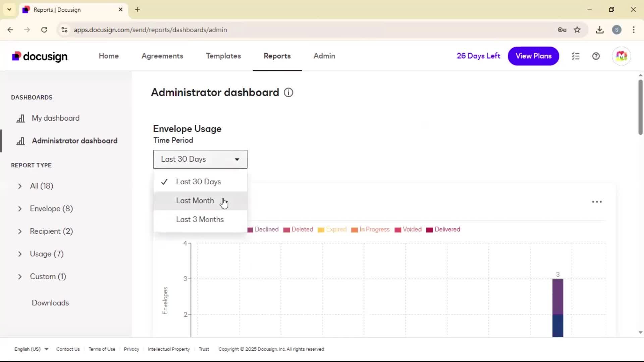Choose Last 3 Months option

click(x=200, y=220)
